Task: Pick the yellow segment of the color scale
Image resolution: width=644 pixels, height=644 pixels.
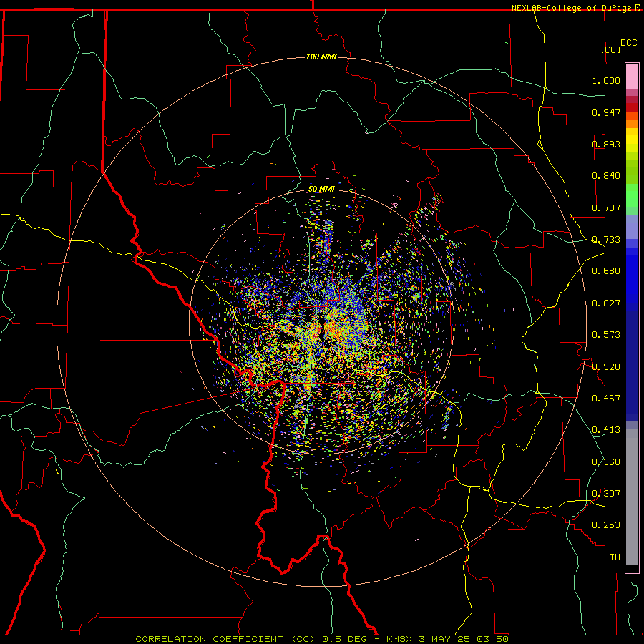Action: coord(632,140)
